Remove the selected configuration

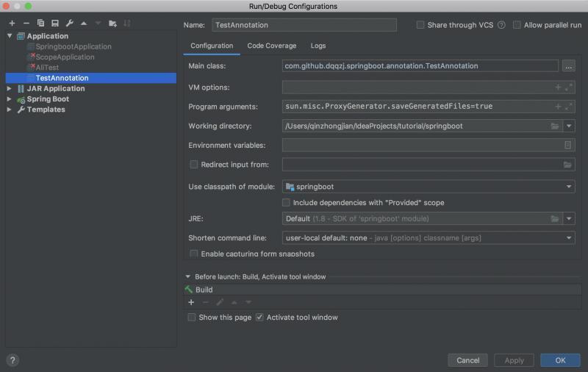26,24
